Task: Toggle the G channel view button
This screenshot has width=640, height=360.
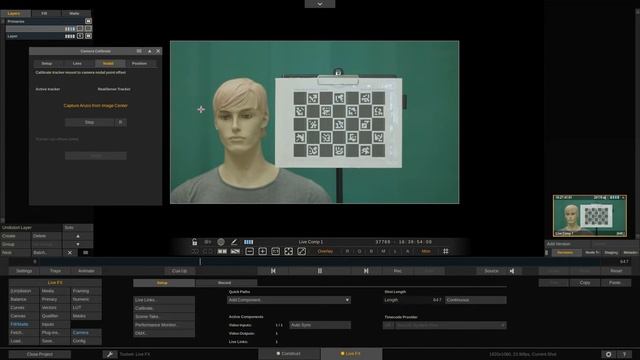Action: pos(360,251)
